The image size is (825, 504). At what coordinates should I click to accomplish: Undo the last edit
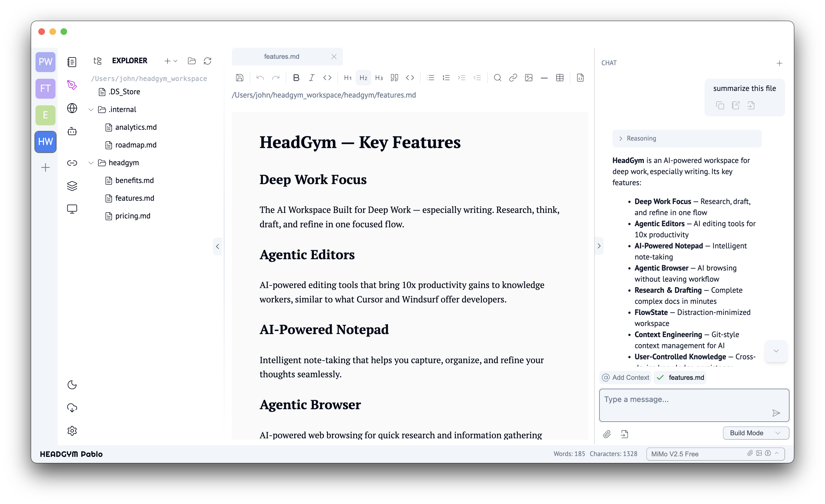pyautogui.click(x=260, y=78)
